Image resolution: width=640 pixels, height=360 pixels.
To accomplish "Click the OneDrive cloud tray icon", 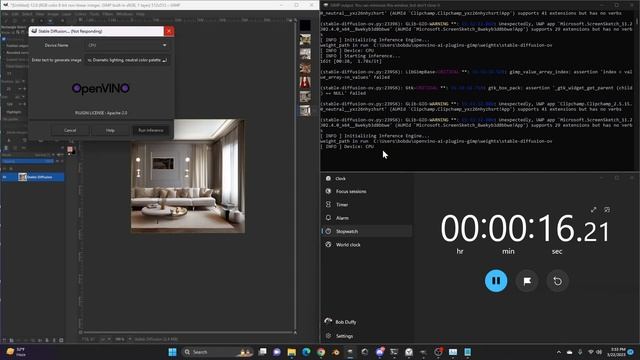I will pyautogui.click(x=569, y=352).
